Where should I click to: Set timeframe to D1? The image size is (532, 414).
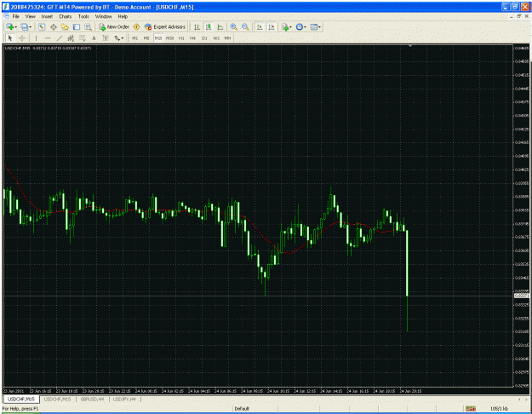tap(204, 38)
